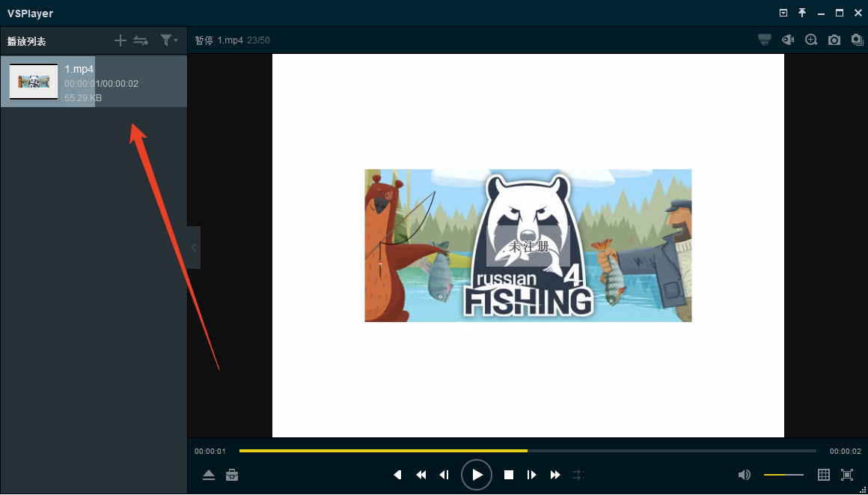Pin the player window on top
This screenshot has width=868, height=495.
tap(802, 13)
